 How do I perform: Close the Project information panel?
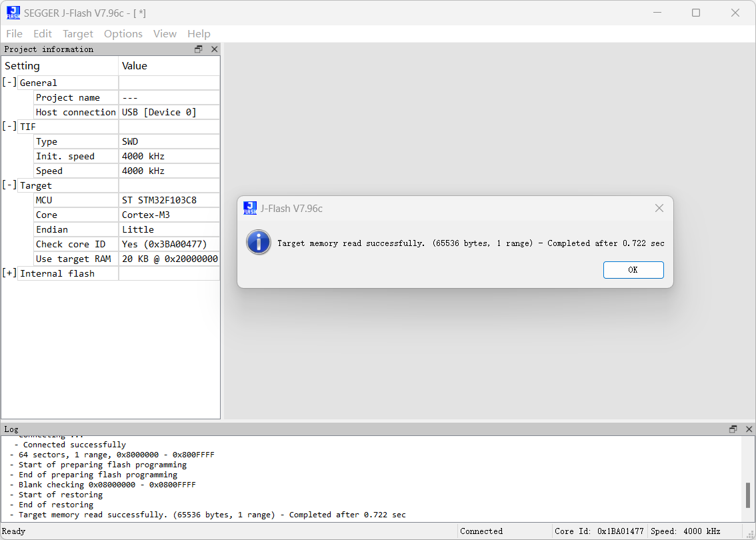pyautogui.click(x=215, y=49)
